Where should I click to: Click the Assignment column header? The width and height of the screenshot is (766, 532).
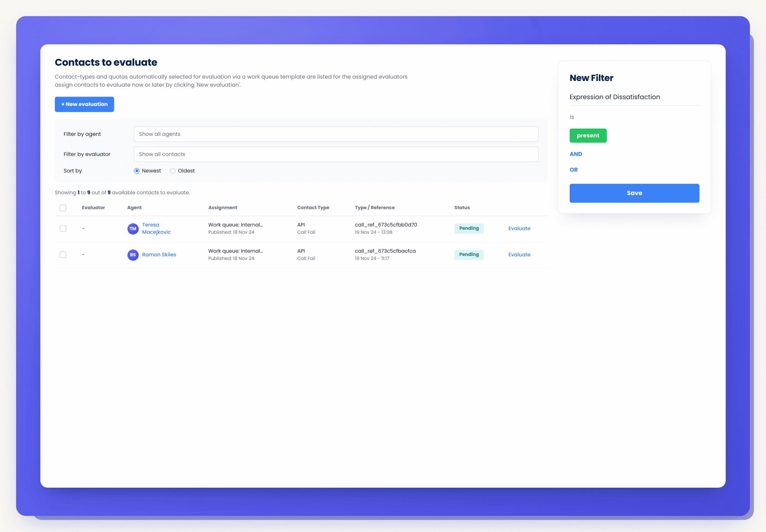click(x=223, y=207)
